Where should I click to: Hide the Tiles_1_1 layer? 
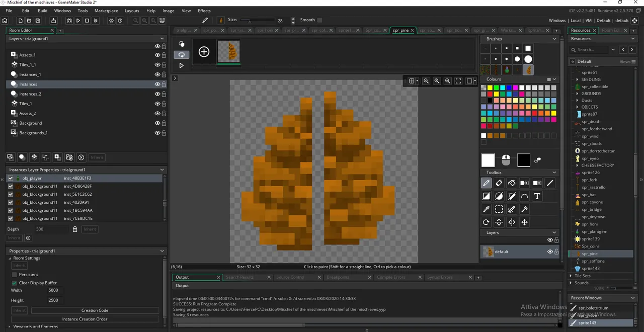[157, 64]
